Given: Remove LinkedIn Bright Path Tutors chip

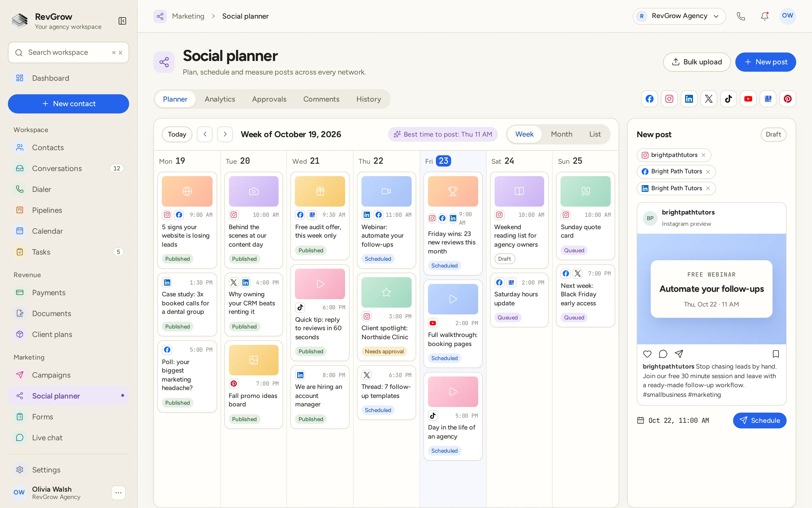Looking at the screenshot, I should coord(708,188).
